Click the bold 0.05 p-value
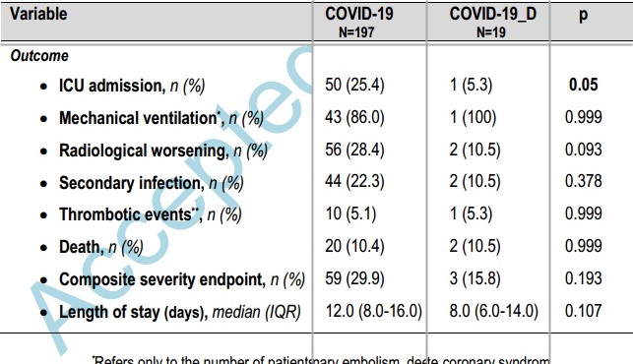The width and height of the screenshot is (633, 364). (584, 85)
